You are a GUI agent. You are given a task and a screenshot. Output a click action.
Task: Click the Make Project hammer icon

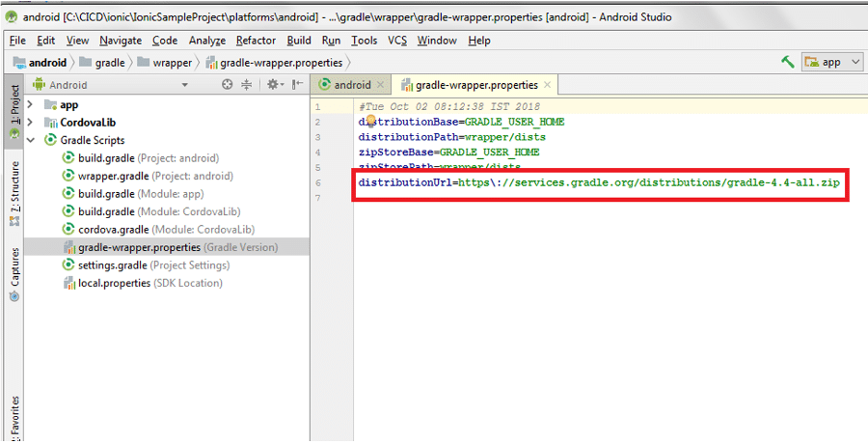[789, 62]
